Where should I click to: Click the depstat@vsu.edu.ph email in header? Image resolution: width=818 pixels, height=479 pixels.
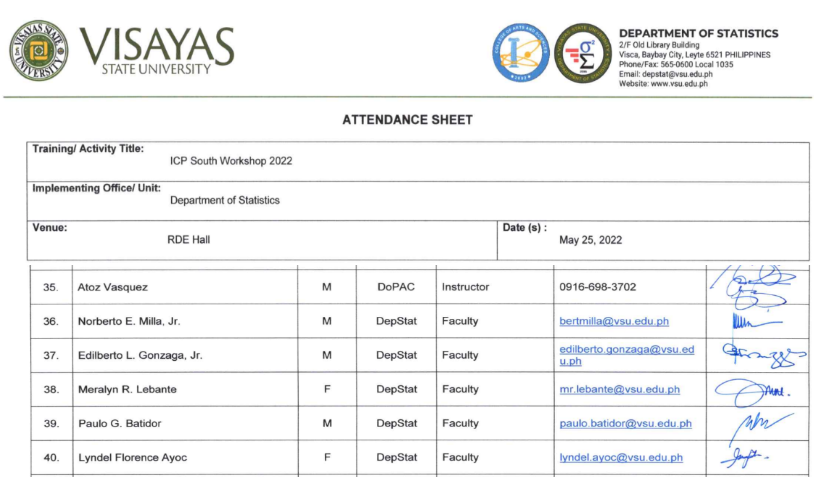pyautogui.click(x=678, y=74)
